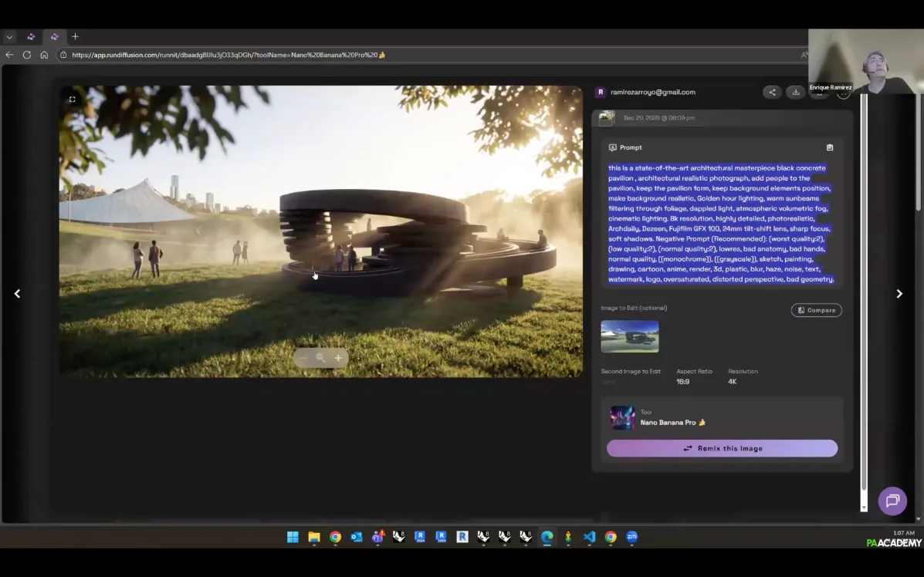924x577 pixels.
Task: Zoom out with the minus icon
Action: pyautogui.click(x=303, y=358)
